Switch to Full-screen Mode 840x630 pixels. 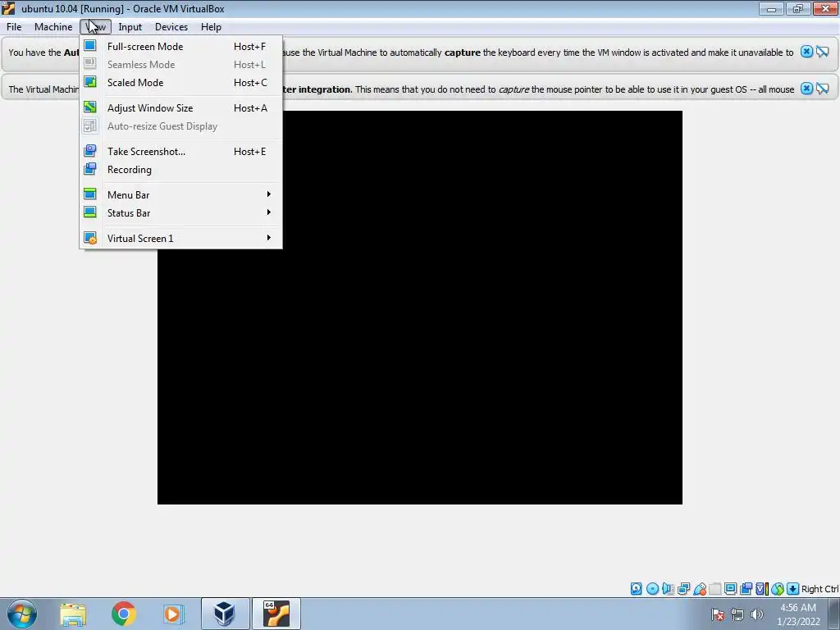tap(180, 47)
